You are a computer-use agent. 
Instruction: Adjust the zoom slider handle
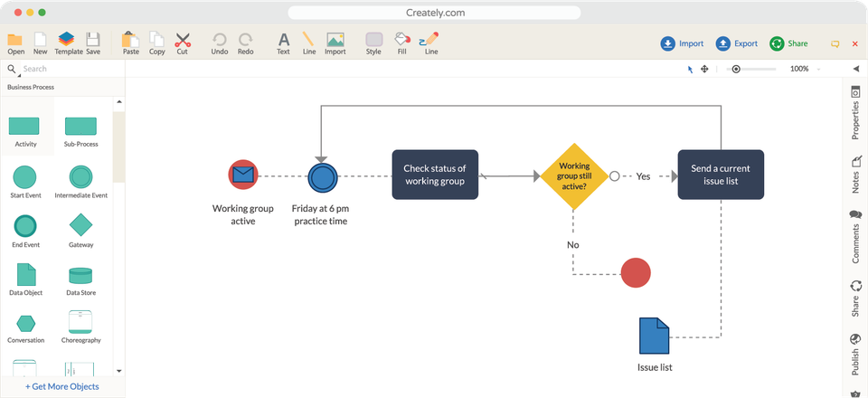pos(736,69)
